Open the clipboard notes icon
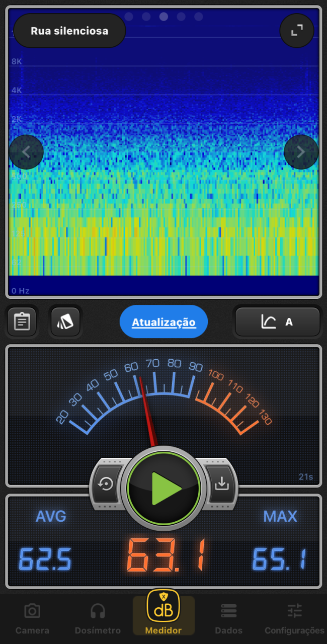The width and height of the screenshot is (327, 644). tap(22, 321)
